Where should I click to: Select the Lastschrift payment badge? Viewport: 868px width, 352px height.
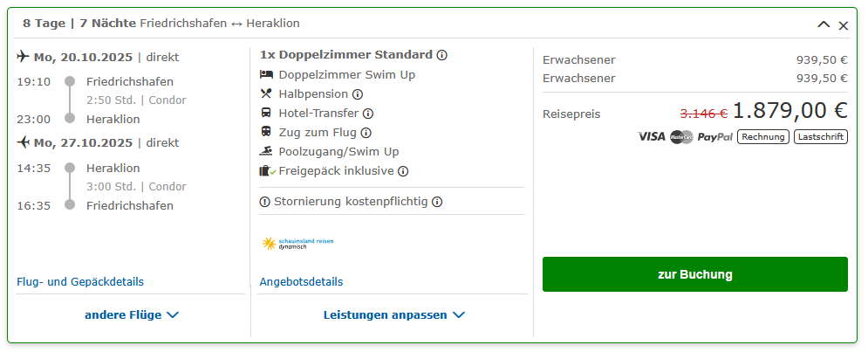(x=820, y=137)
